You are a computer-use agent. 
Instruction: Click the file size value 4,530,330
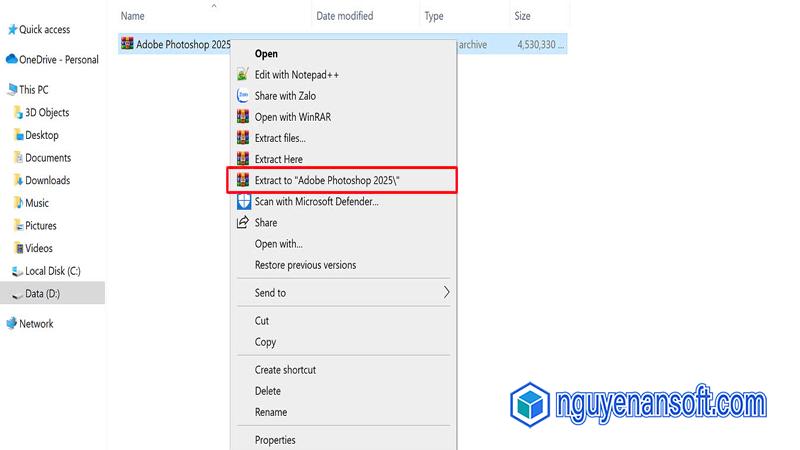tap(540, 44)
